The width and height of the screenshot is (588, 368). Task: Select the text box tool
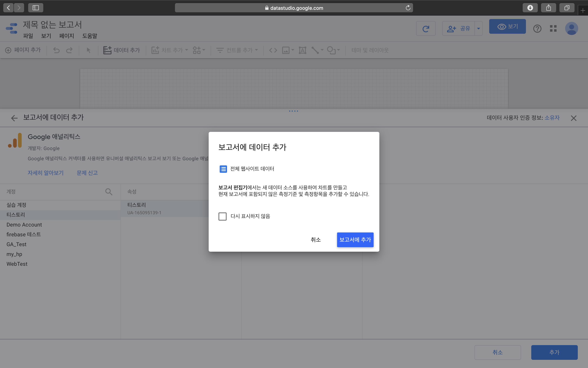pyautogui.click(x=302, y=50)
